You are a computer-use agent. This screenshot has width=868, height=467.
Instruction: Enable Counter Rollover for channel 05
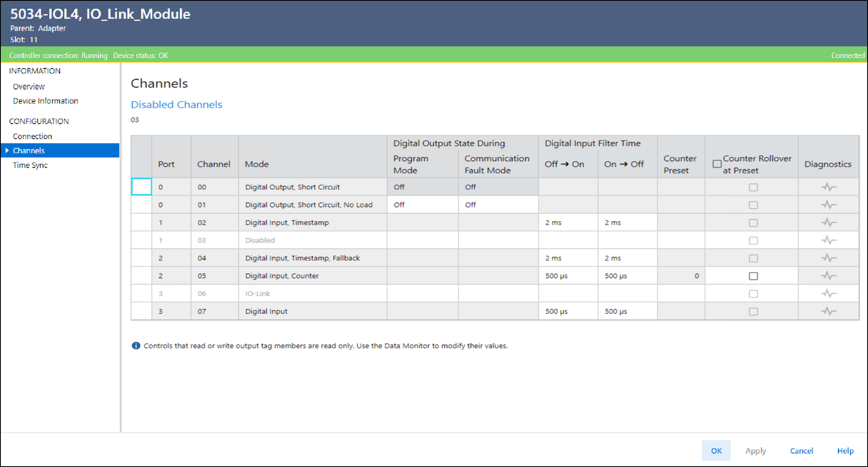pos(753,276)
